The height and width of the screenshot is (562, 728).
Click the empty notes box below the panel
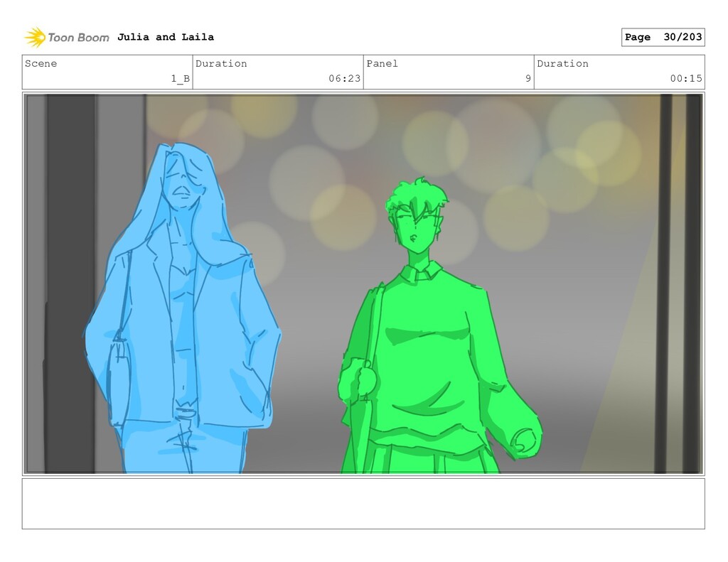(363, 504)
